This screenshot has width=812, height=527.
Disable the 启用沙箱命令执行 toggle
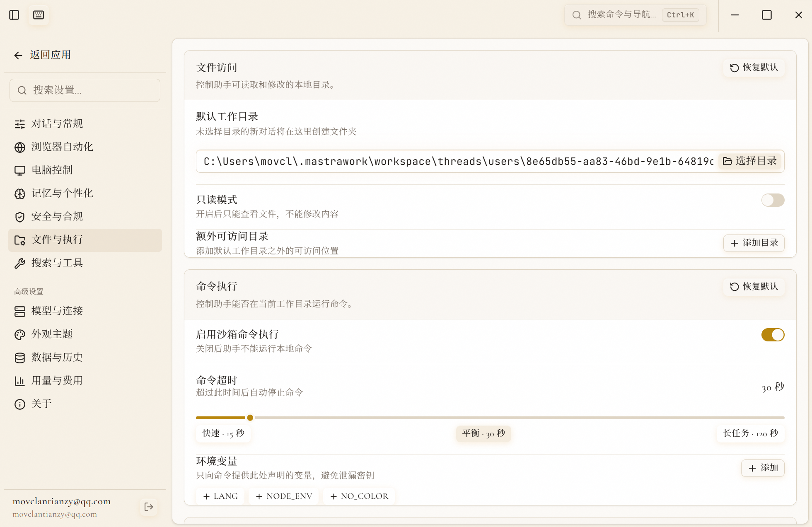pyautogui.click(x=773, y=335)
